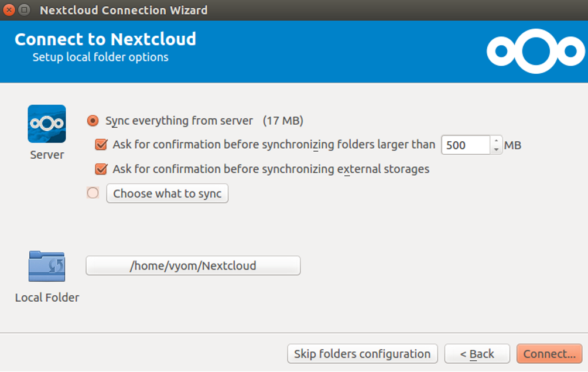Viewport: 588px width, 372px height.
Task: Click the Connect to Nextcloud heading
Action: point(105,39)
